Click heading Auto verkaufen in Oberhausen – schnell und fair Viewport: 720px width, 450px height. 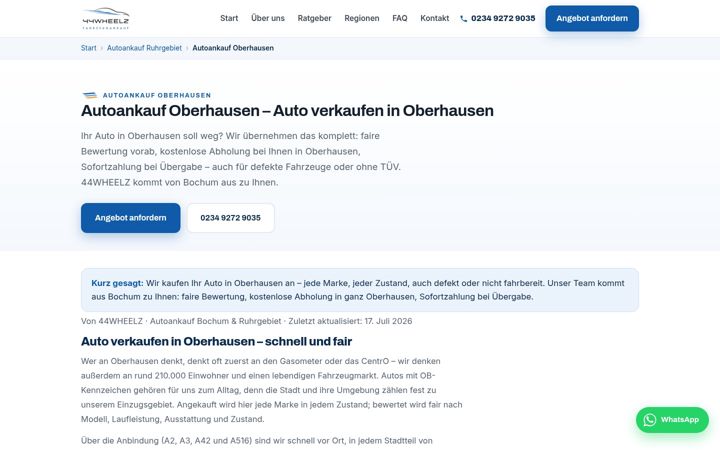click(x=216, y=341)
